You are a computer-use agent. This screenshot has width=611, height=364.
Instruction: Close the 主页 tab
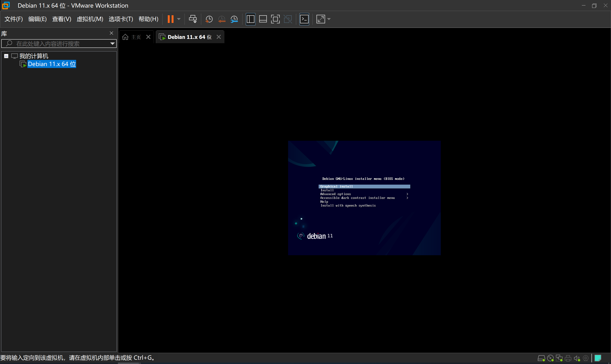coord(148,37)
